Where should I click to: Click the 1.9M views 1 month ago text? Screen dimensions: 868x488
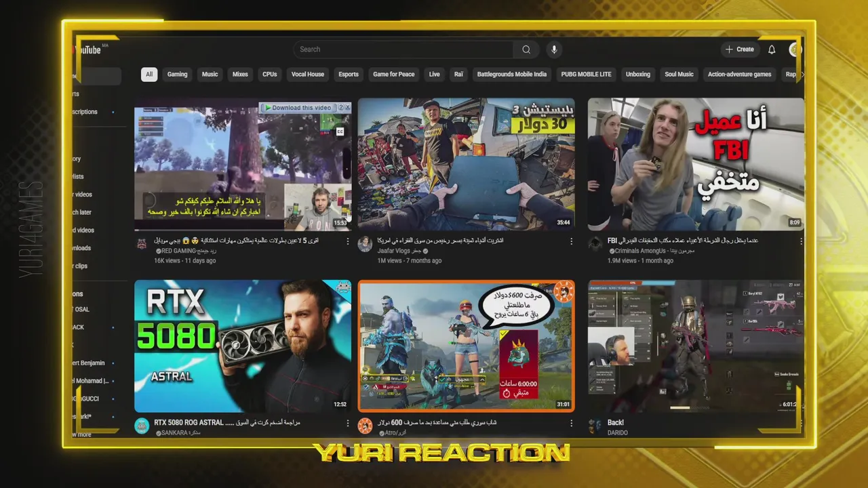(640, 260)
